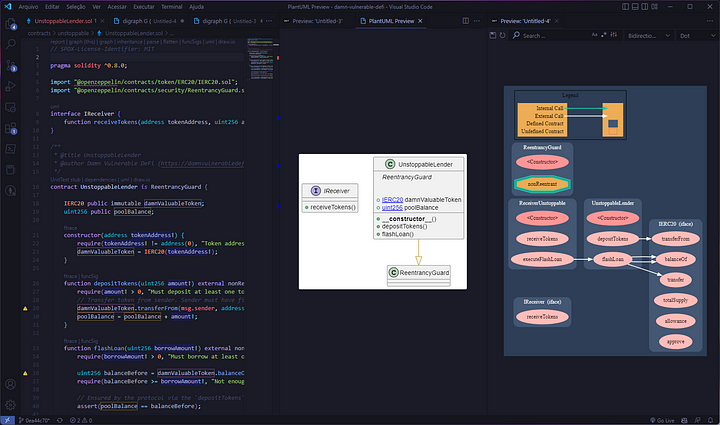Viewport: 720px width, 425px height.
Task: Toggle the bottom panel layout icon
Action: (x=635, y=7)
